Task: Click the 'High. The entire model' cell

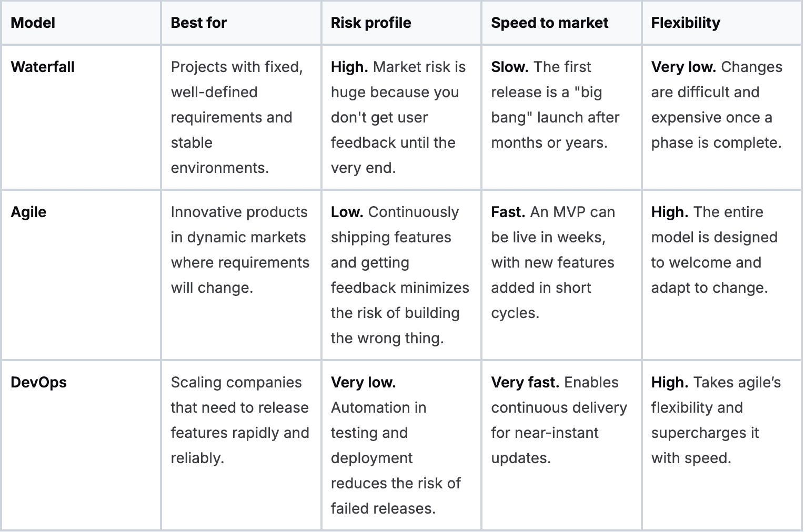Action: tap(714, 250)
